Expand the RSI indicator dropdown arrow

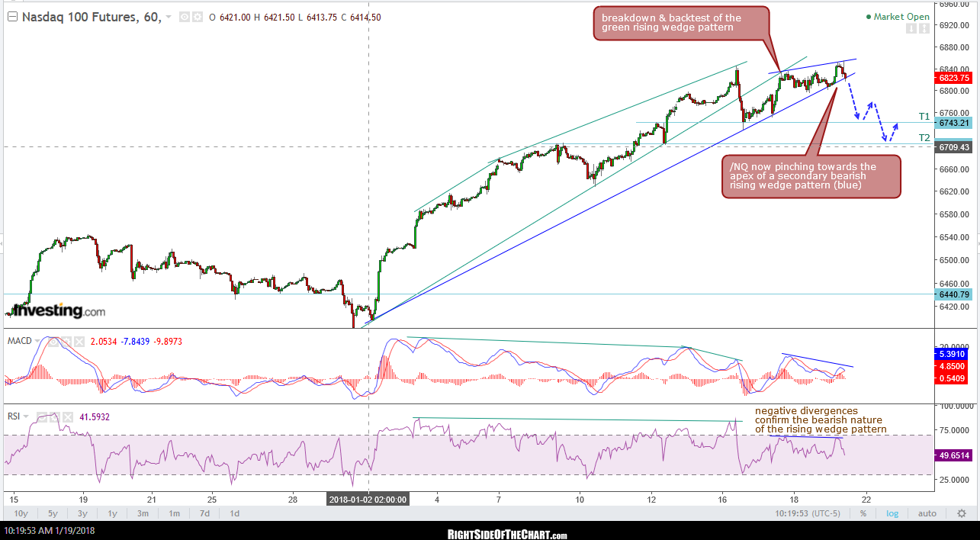(27, 416)
